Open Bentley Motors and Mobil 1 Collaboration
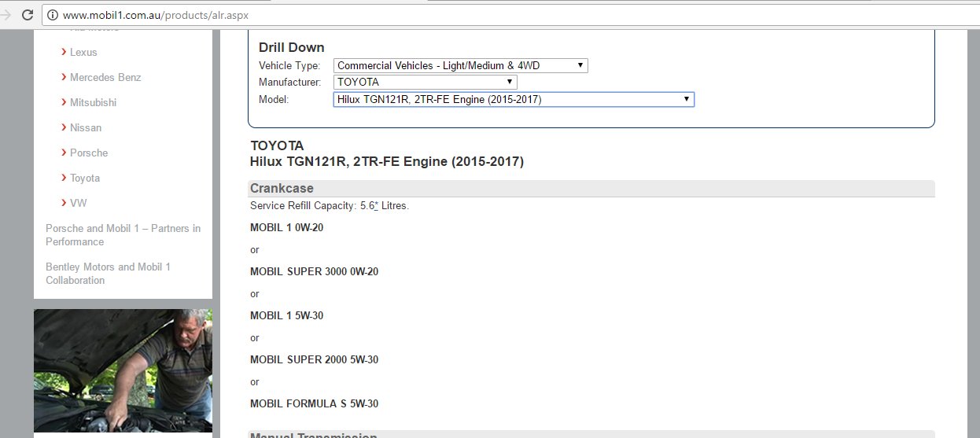The image size is (980, 438). 108,274
